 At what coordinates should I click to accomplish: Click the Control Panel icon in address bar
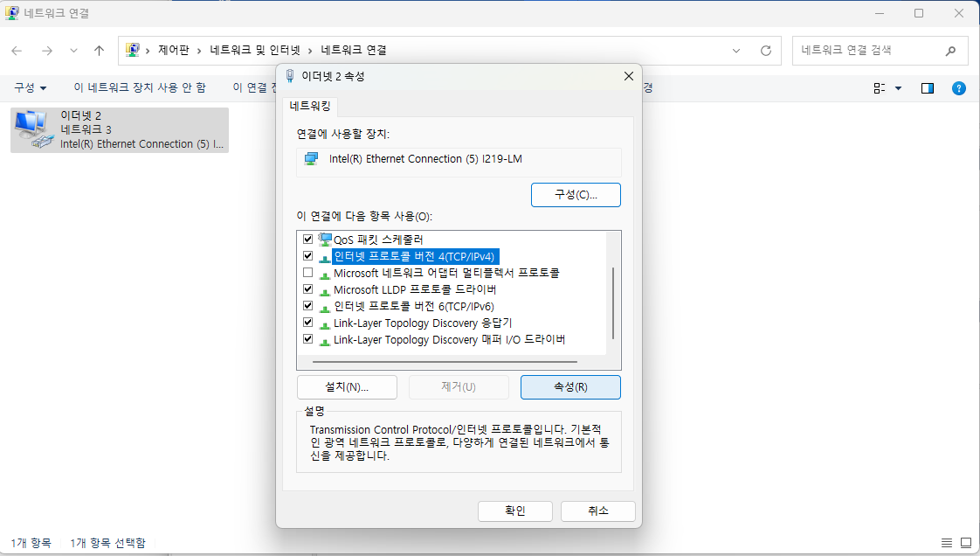[133, 50]
